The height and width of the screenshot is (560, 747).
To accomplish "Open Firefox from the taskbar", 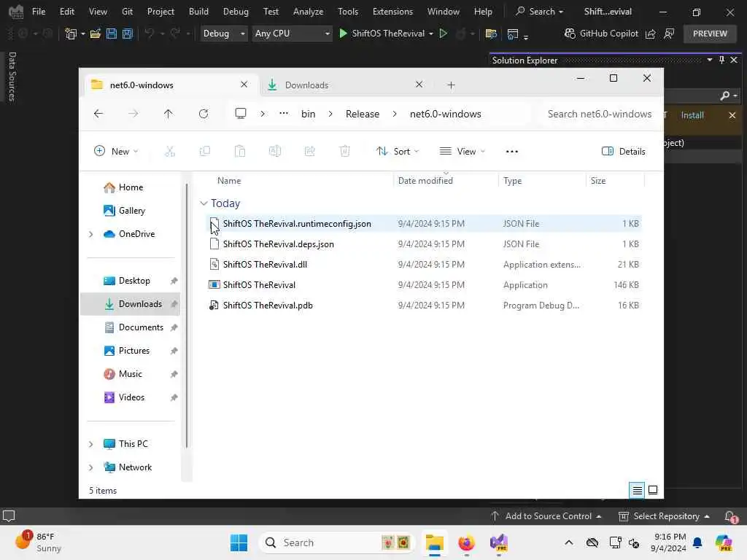I will coord(466,542).
